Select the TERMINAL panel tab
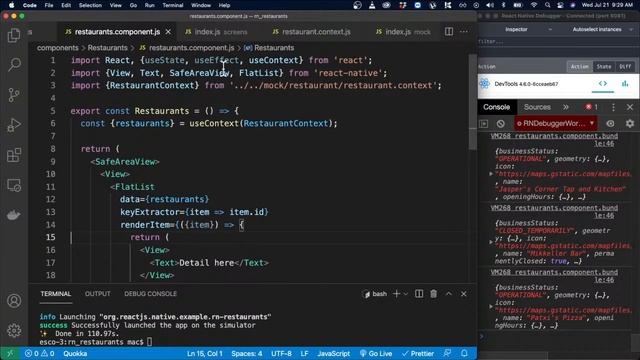The height and width of the screenshot is (360, 640). tap(56, 294)
